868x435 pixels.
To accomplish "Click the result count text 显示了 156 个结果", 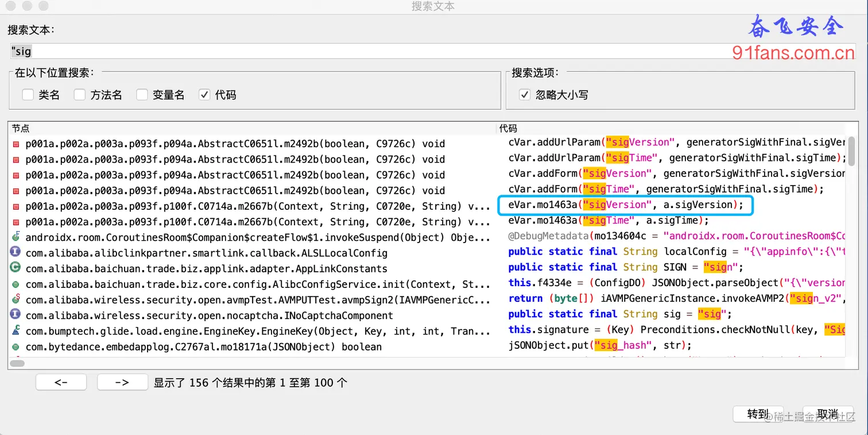I will pyautogui.click(x=250, y=383).
